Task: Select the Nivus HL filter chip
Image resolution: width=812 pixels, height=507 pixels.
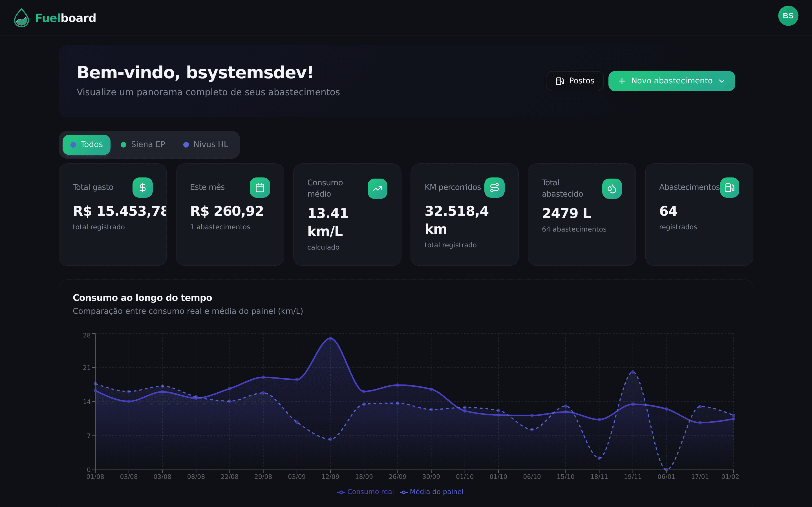Action: coord(206,144)
